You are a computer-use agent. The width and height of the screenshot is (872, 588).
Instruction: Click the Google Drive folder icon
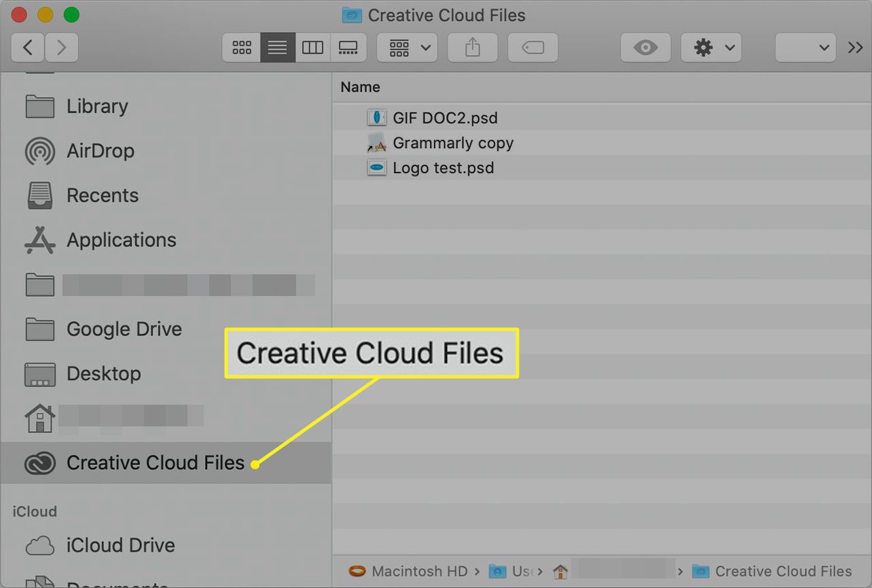pos(39,329)
